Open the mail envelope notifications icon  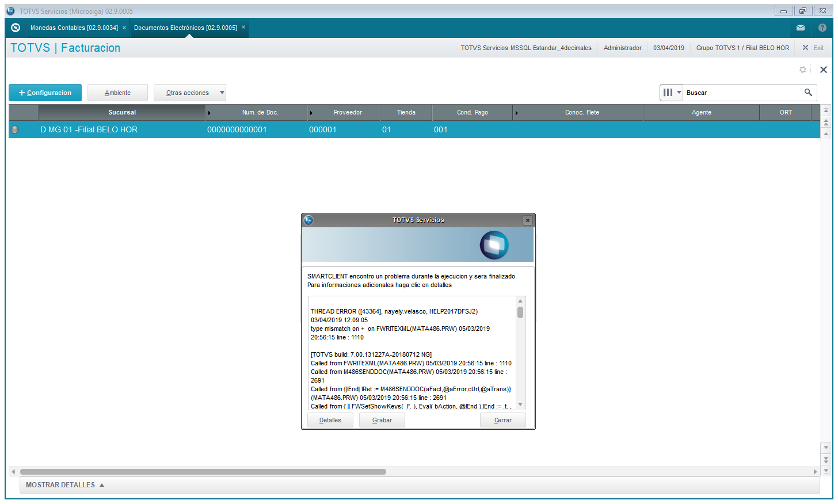pos(801,28)
